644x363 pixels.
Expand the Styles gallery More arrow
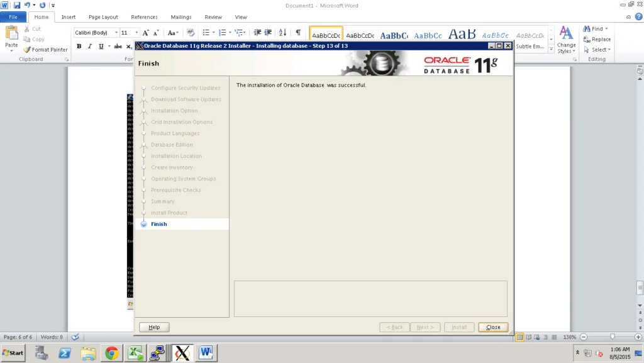coord(551,49)
